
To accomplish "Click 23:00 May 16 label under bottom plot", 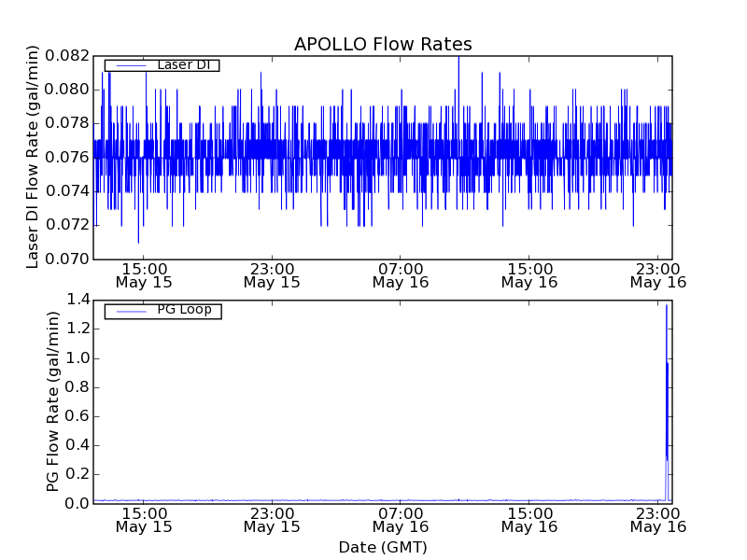I will click(x=657, y=519).
